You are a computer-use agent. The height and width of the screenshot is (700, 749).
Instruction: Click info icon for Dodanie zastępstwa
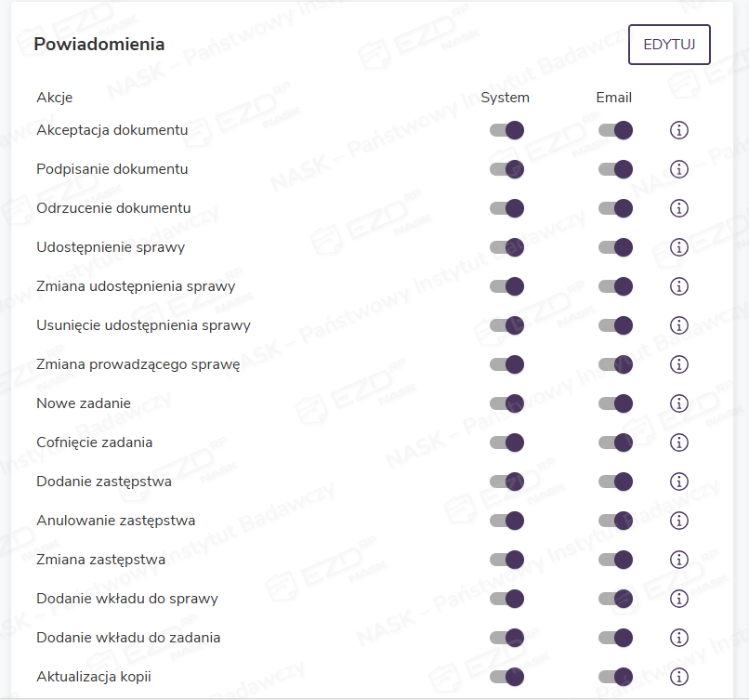point(678,482)
